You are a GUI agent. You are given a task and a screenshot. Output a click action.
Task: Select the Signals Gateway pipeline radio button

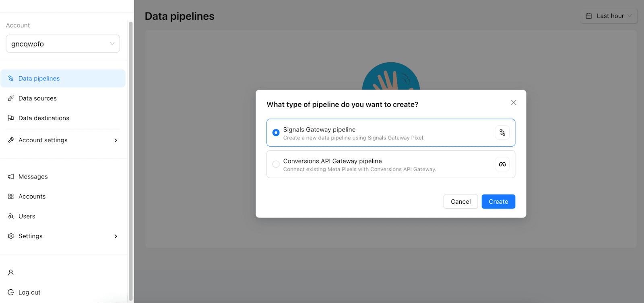click(x=276, y=133)
